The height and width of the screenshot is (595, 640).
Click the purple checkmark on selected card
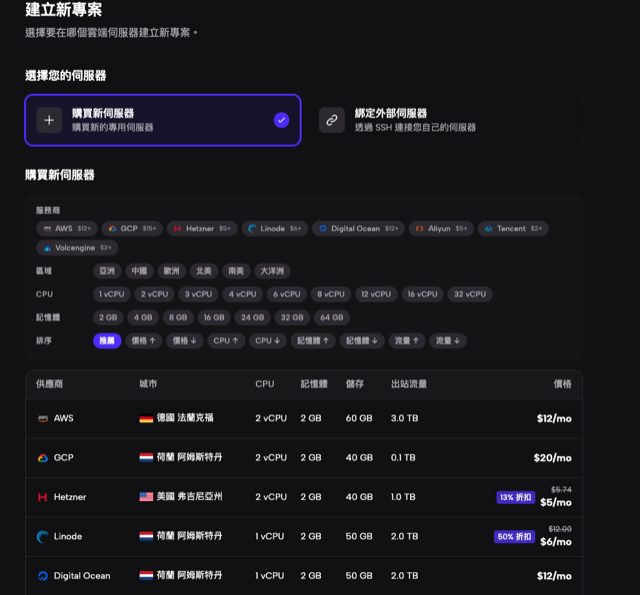tap(281, 120)
